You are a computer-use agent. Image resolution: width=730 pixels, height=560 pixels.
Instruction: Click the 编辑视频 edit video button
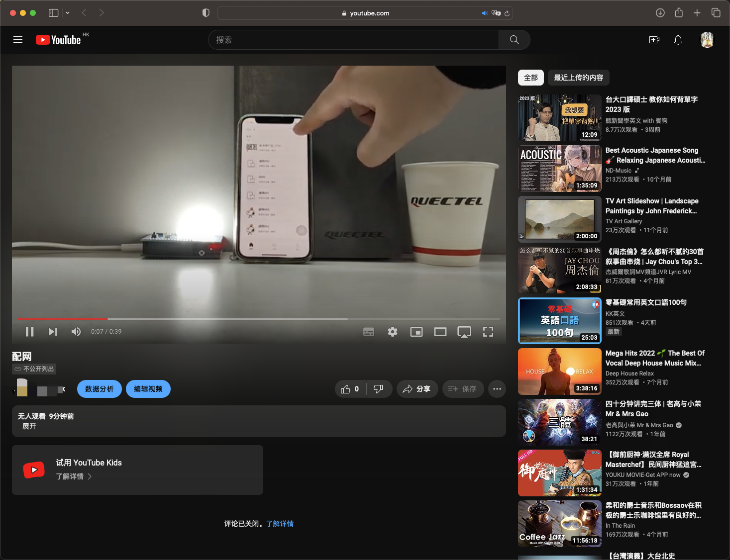pos(148,389)
